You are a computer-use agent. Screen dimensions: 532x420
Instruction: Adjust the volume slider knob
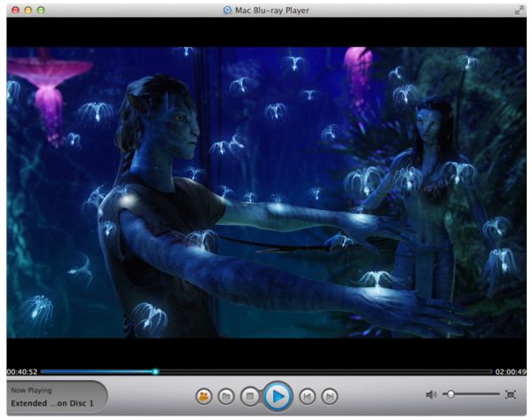click(450, 394)
